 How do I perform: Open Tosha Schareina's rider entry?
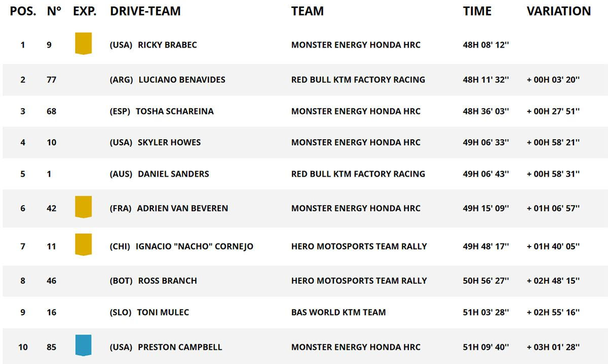pyautogui.click(x=174, y=111)
